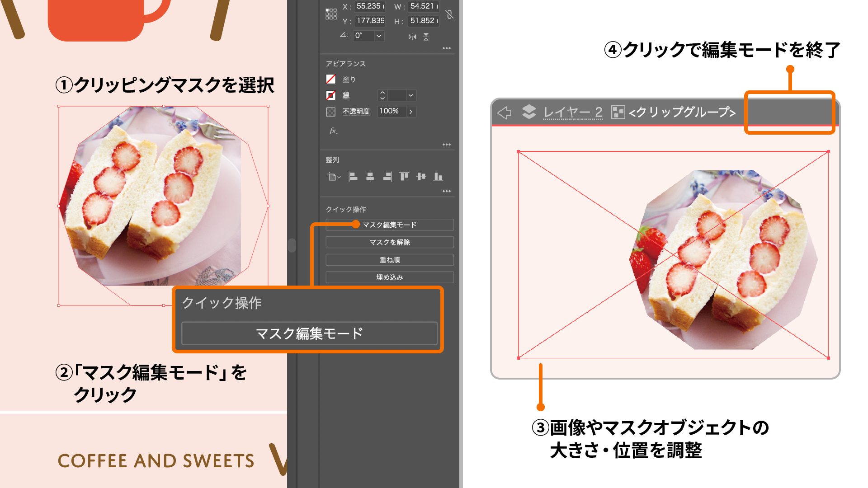Click horizontal align right icon
The image size is (868, 488).
click(387, 177)
